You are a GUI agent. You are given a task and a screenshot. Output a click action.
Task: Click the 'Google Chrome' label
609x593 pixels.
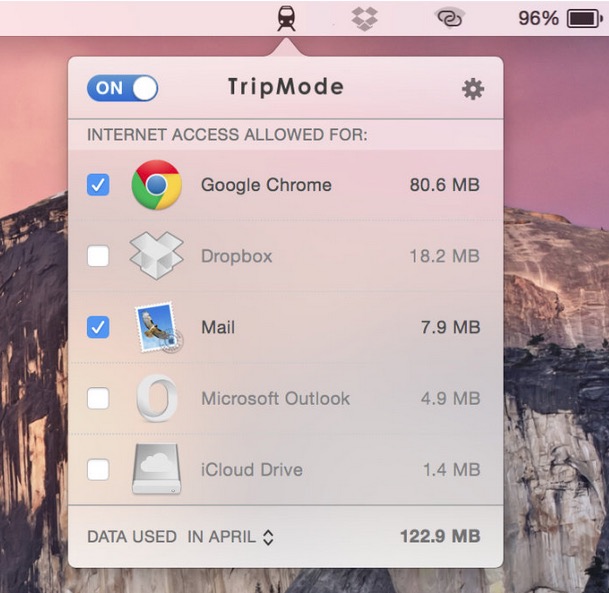pos(266,185)
